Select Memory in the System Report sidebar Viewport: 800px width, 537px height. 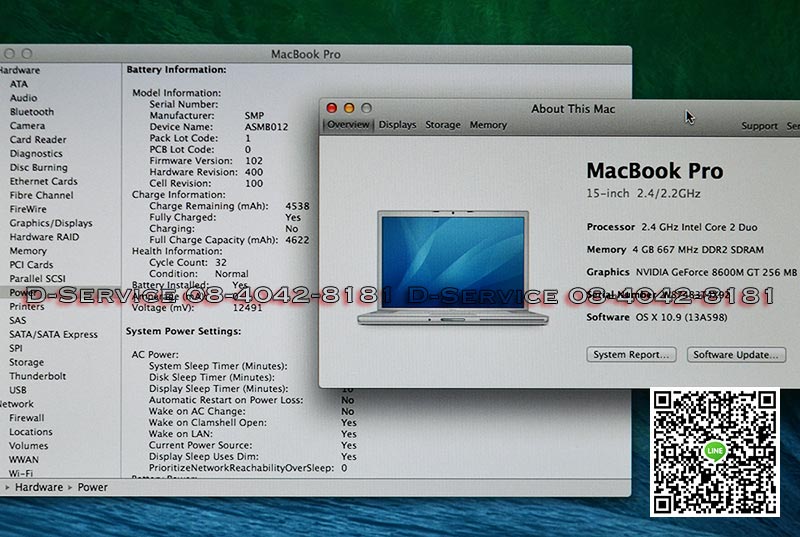(28, 251)
